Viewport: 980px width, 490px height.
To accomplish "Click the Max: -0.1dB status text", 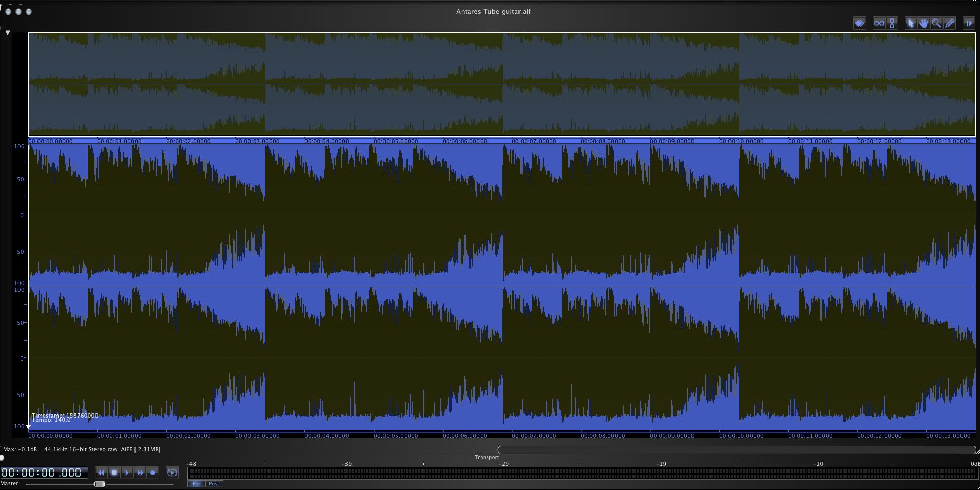I will click(x=20, y=449).
